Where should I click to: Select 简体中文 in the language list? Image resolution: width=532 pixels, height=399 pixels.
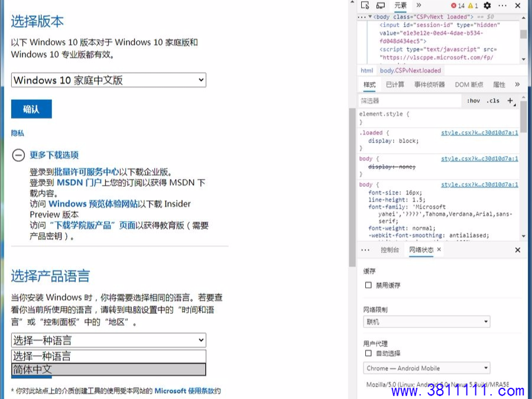pyautogui.click(x=109, y=369)
